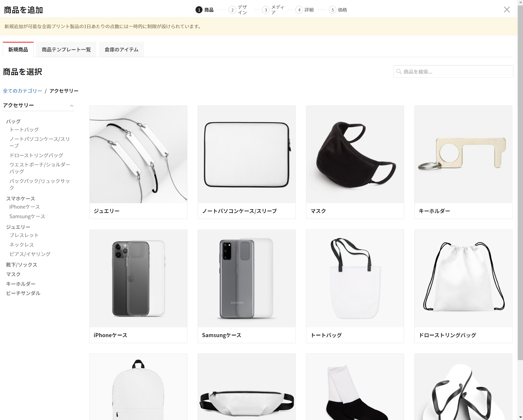523x420 pixels.
Task: Select step 1 商品 in wizard
Action: 205,10
